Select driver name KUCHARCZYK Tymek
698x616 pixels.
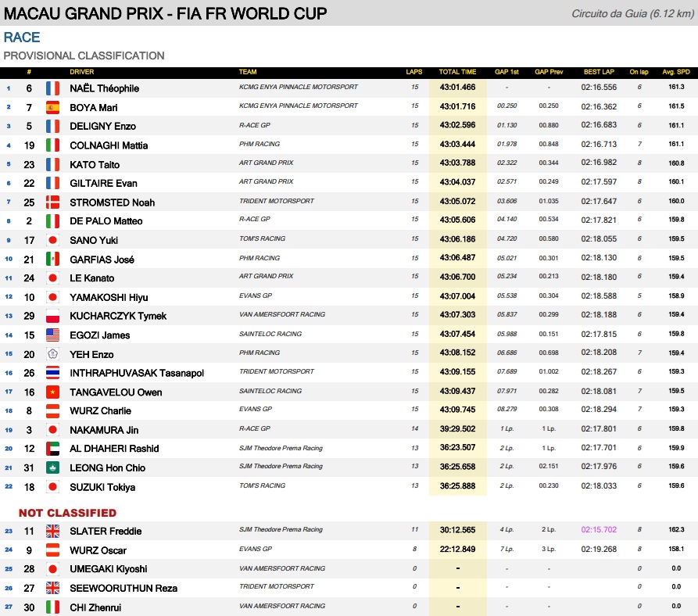[118, 316]
